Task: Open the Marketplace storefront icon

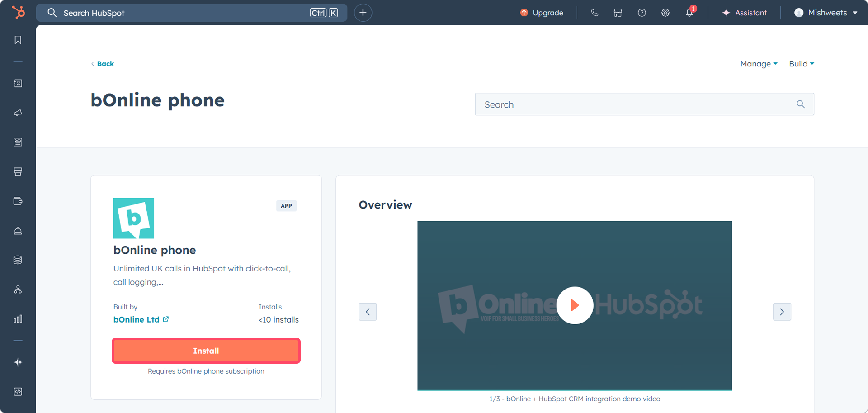Action: pyautogui.click(x=618, y=13)
